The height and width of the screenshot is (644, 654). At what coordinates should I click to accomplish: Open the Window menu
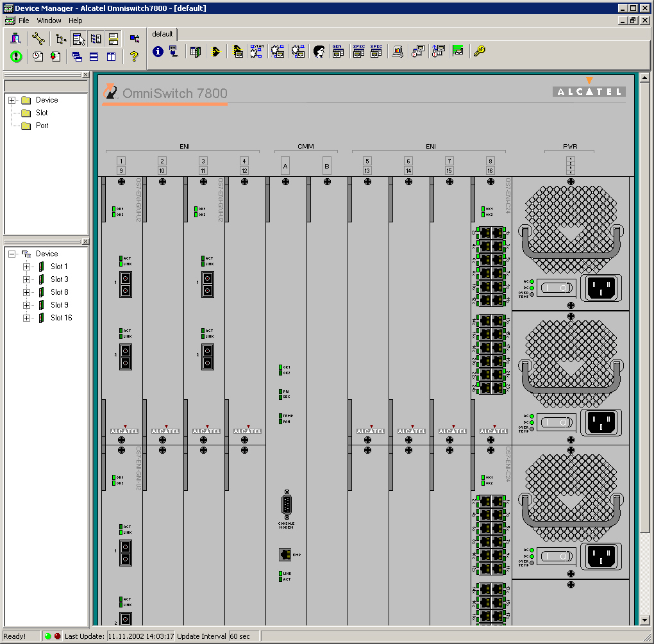(49, 21)
